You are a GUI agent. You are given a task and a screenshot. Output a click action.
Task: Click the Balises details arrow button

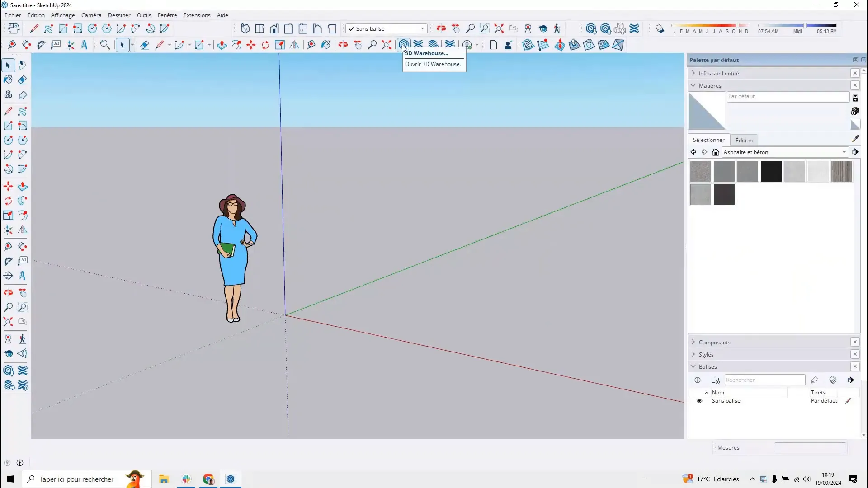851,380
